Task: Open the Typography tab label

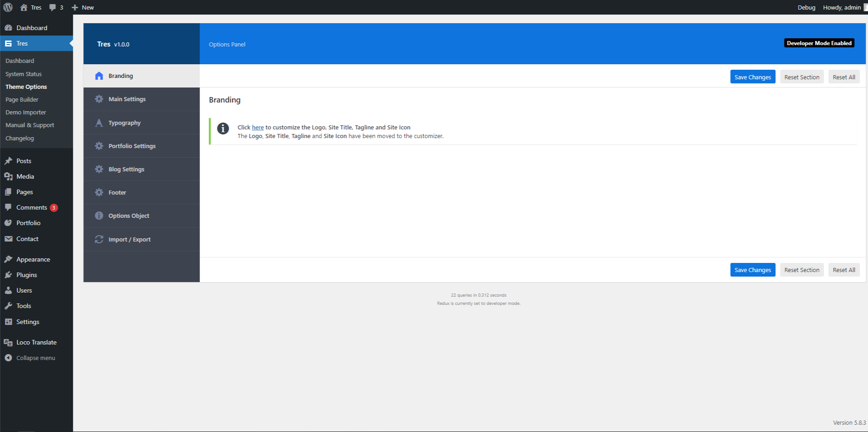Action: pos(124,123)
